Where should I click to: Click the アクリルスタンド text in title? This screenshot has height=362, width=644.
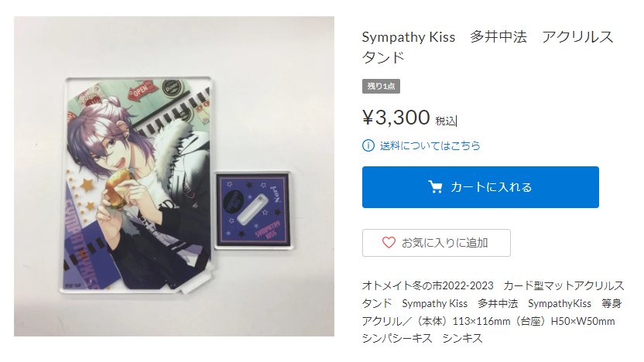(488, 46)
